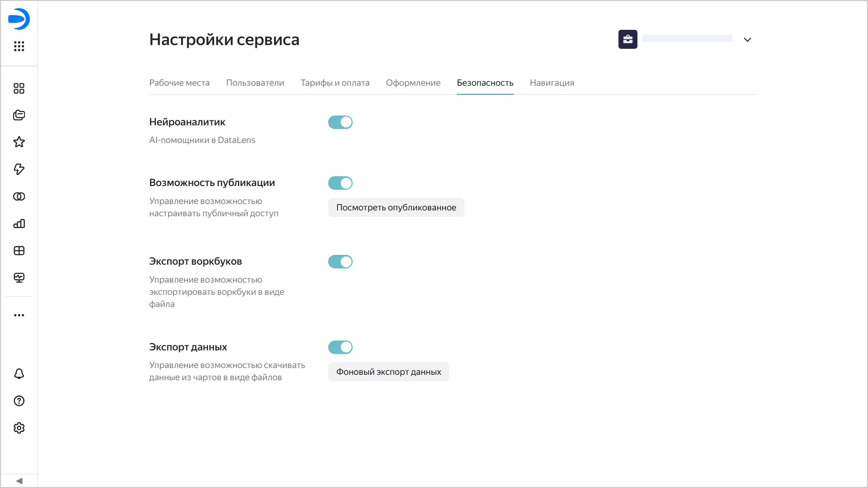Viewport: 868px width, 488px height.
Task: Open connections lightning icon
Action: (19, 169)
